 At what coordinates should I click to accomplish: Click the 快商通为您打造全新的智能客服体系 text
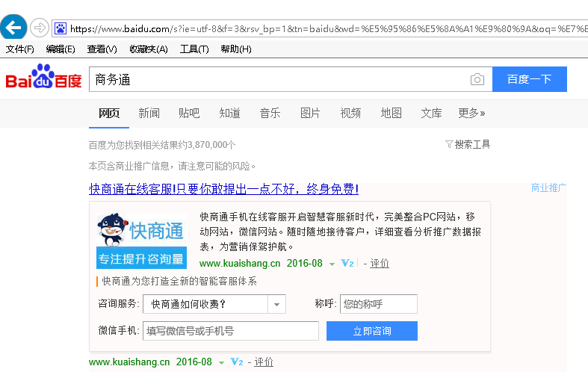[x=179, y=282]
